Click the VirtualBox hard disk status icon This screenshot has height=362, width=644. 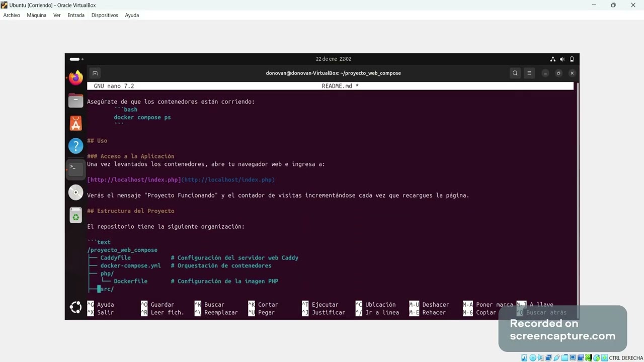[x=524, y=358]
